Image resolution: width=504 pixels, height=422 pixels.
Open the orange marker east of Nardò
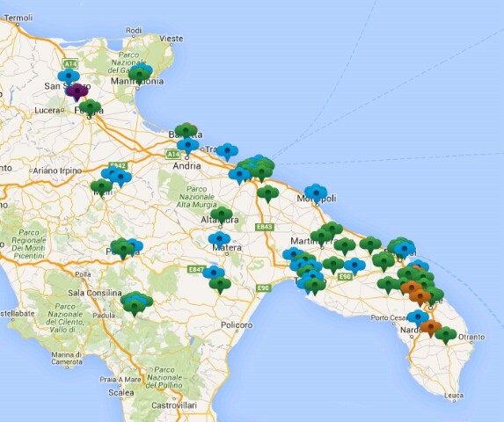coord(431,328)
